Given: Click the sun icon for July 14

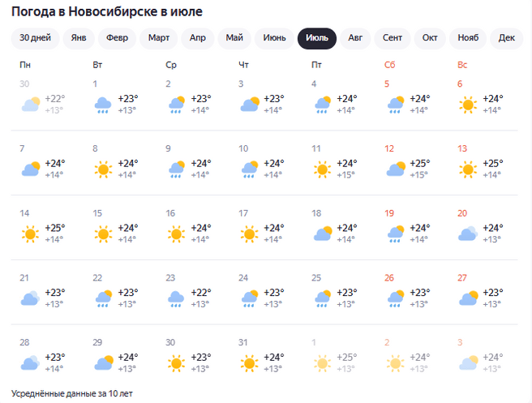Looking at the screenshot, I should click(x=31, y=234).
